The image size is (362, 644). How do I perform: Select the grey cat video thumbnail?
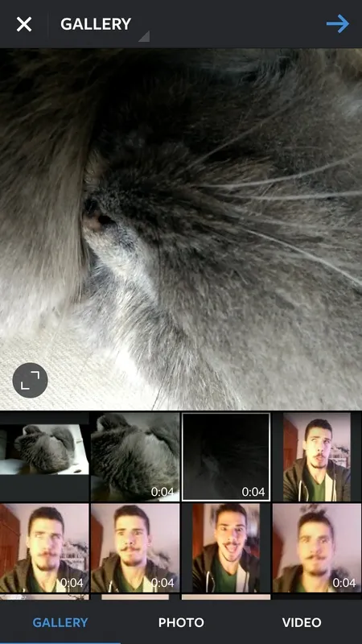click(135, 456)
